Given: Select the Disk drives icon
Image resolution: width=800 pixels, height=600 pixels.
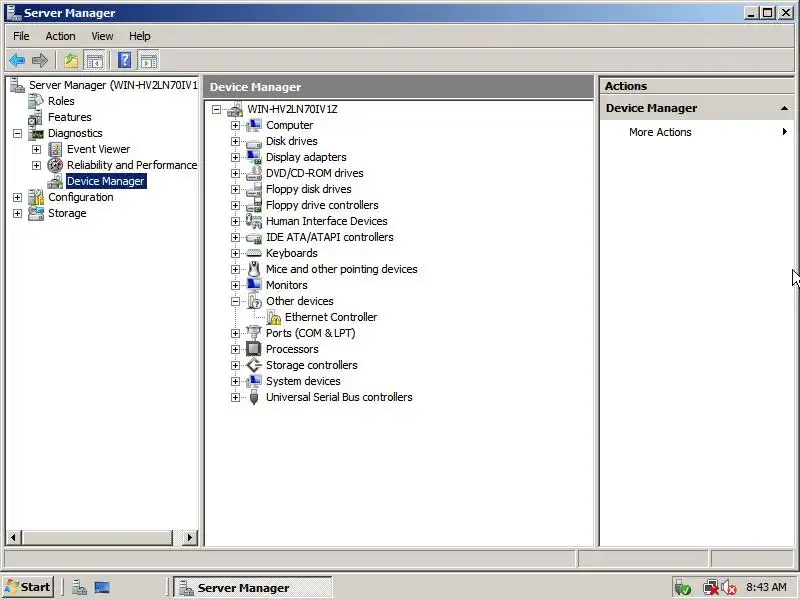Looking at the screenshot, I should [254, 141].
